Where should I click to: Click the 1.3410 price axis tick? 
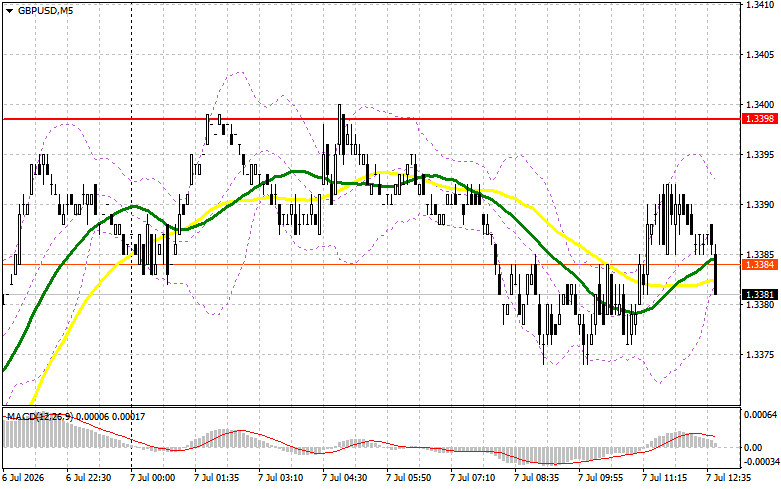760,4
